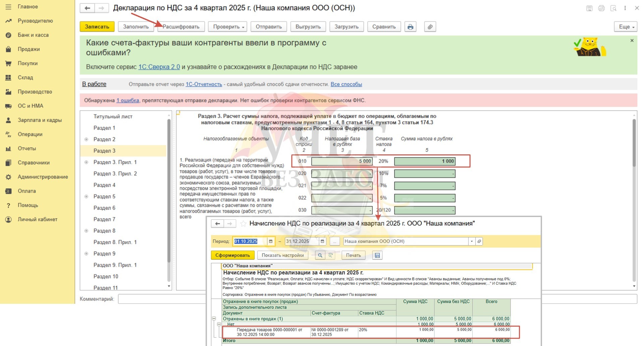Collapse the Отражены в книге продаж group

(214, 319)
